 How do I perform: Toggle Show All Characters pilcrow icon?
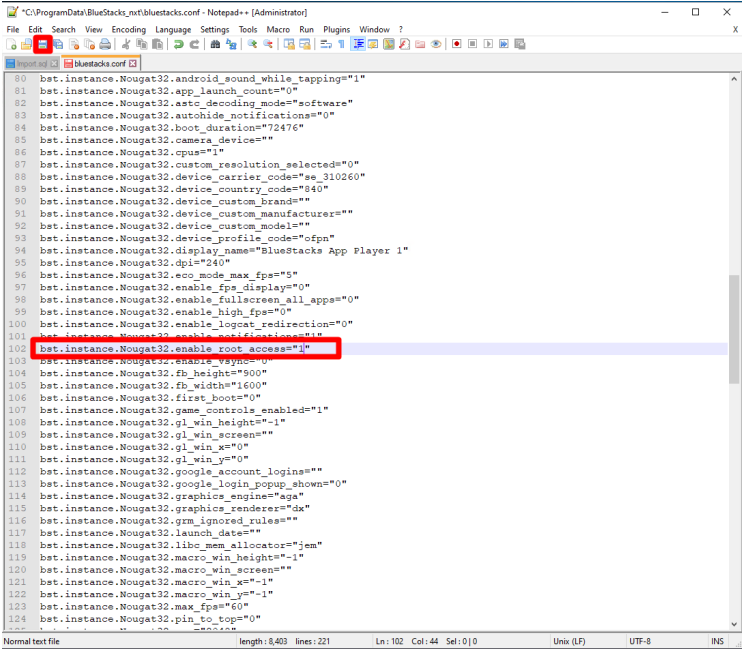[x=342, y=44]
